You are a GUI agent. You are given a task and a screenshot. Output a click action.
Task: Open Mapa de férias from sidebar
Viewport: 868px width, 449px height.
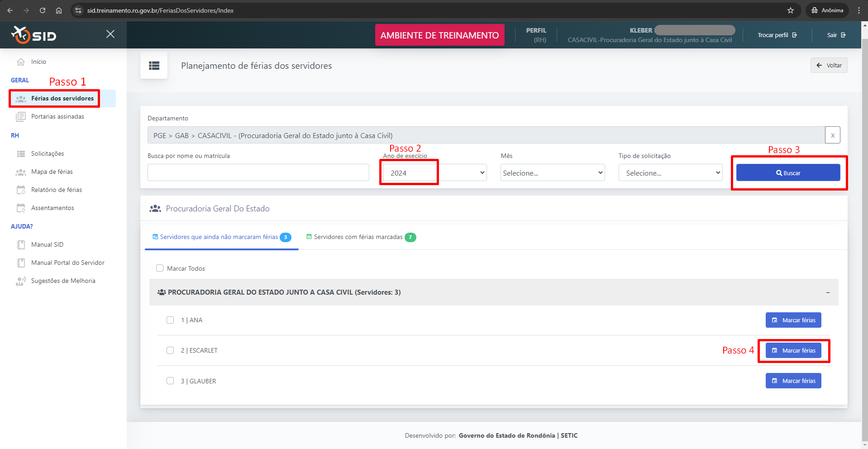point(52,172)
